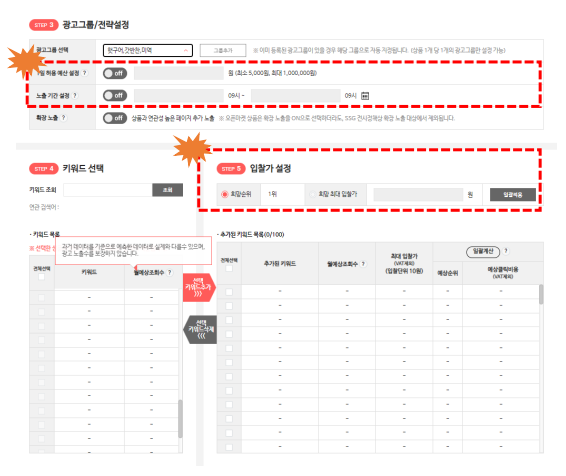Click the help icon in the 추가된 키워드 월예상조회수 column
566x476 pixels.
[x=363, y=264]
